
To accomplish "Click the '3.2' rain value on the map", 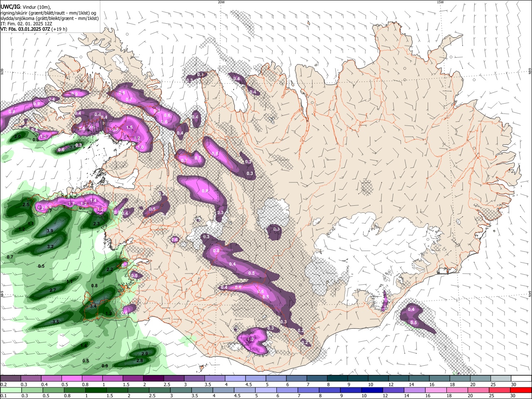I will pos(50,246).
